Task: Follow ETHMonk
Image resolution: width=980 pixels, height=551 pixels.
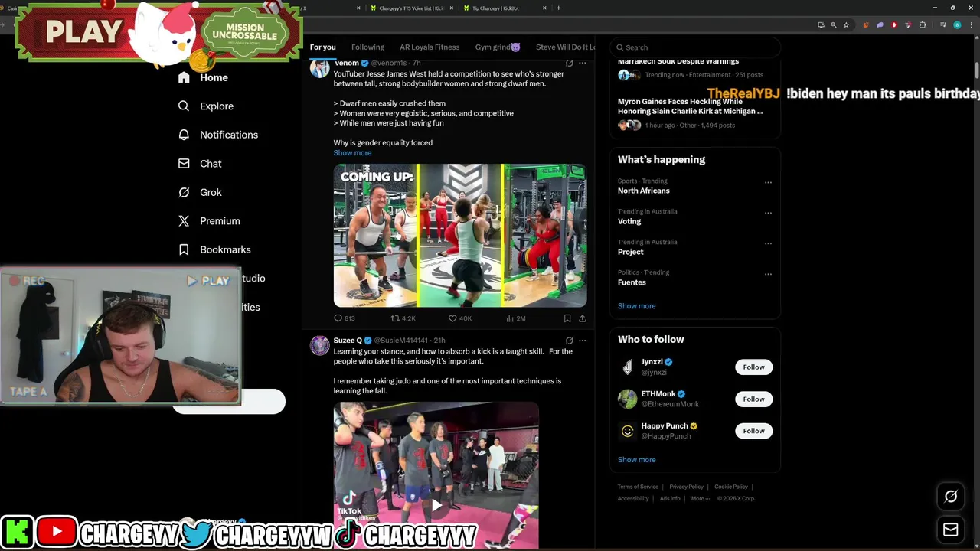Action: pyautogui.click(x=753, y=399)
